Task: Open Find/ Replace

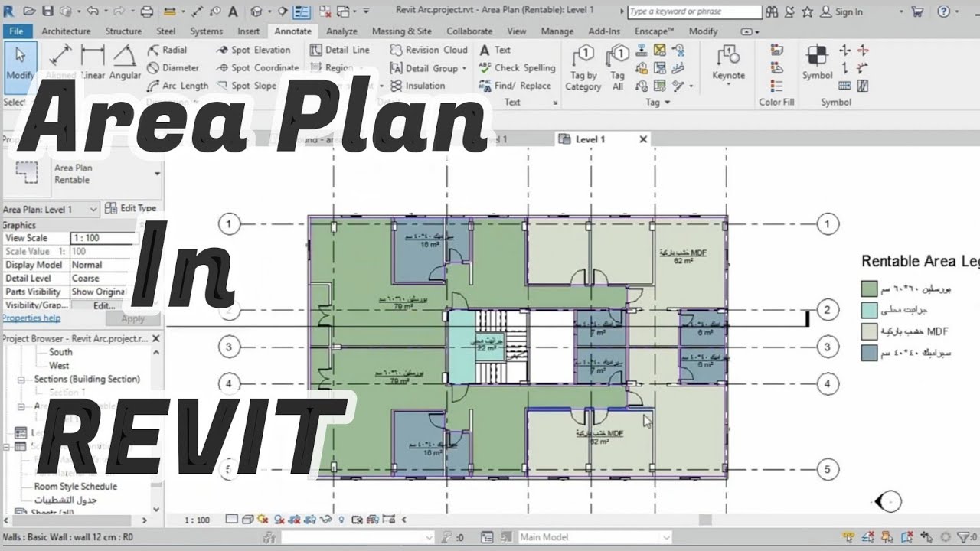Action: click(x=514, y=86)
